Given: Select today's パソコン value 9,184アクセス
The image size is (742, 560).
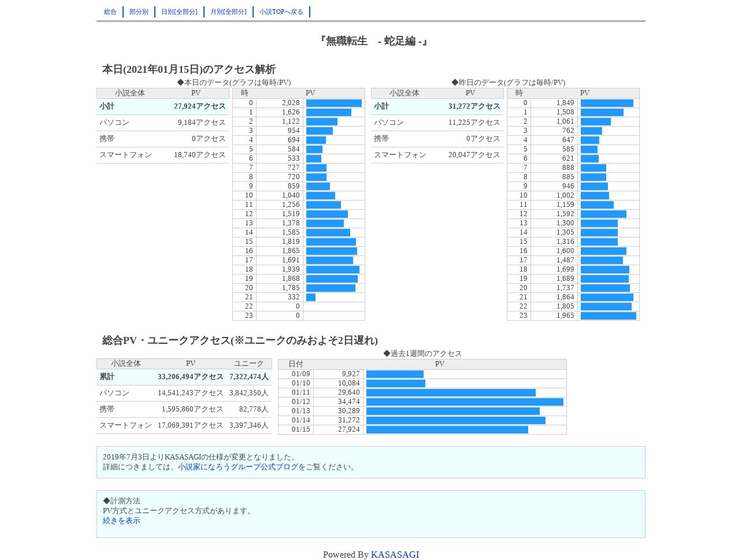Looking at the screenshot, I should click(x=202, y=123).
